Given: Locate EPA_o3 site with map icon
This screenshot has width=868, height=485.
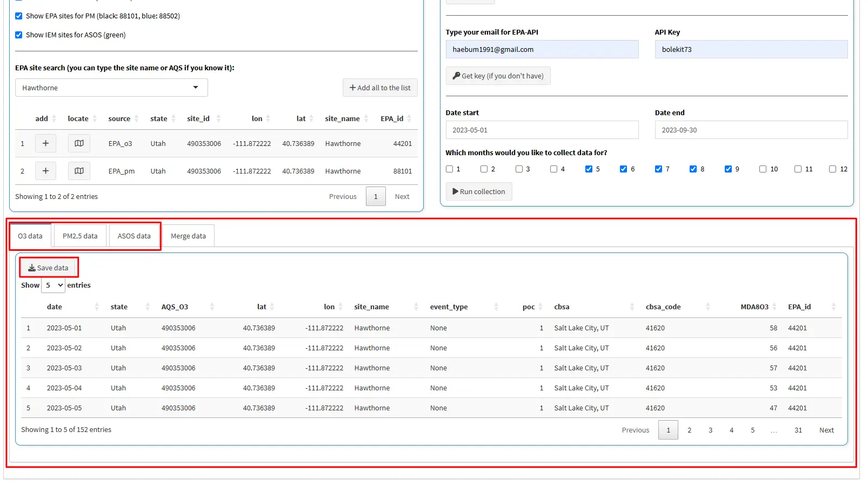Looking at the screenshot, I should [x=79, y=143].
